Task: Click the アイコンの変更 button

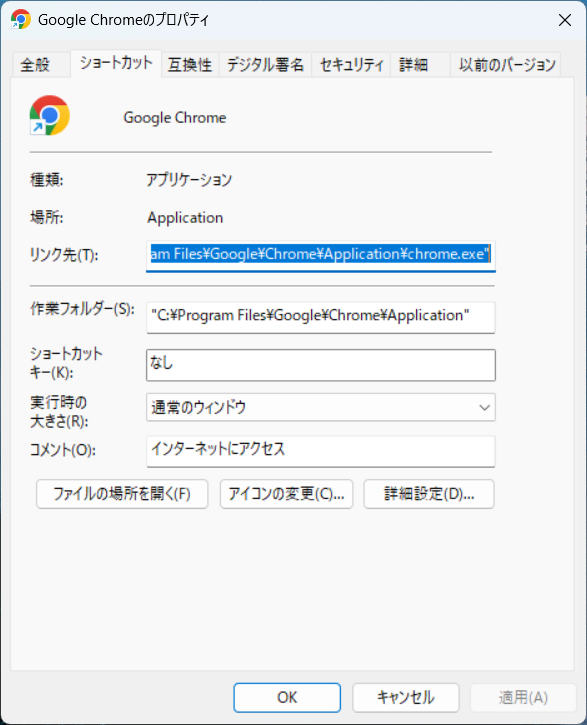Action: [x=287, y=494]
